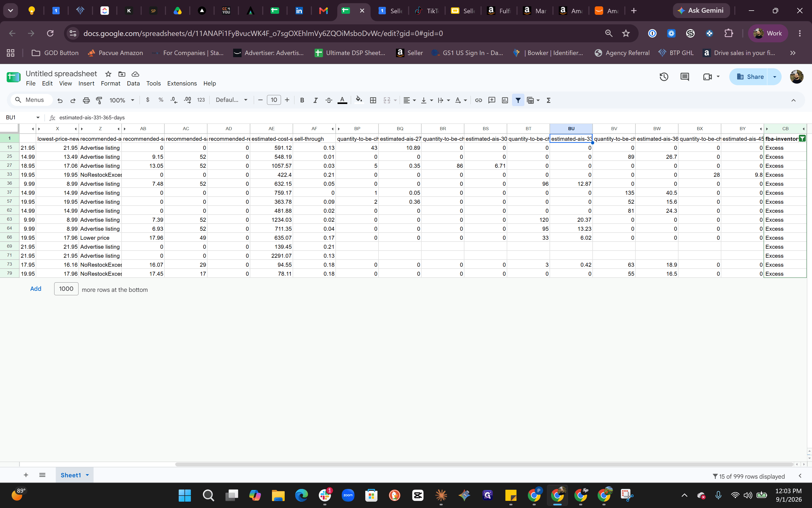This screenshot has width=812, height=508.
Task: Open the Edit menu
Action: coord(47,83)
